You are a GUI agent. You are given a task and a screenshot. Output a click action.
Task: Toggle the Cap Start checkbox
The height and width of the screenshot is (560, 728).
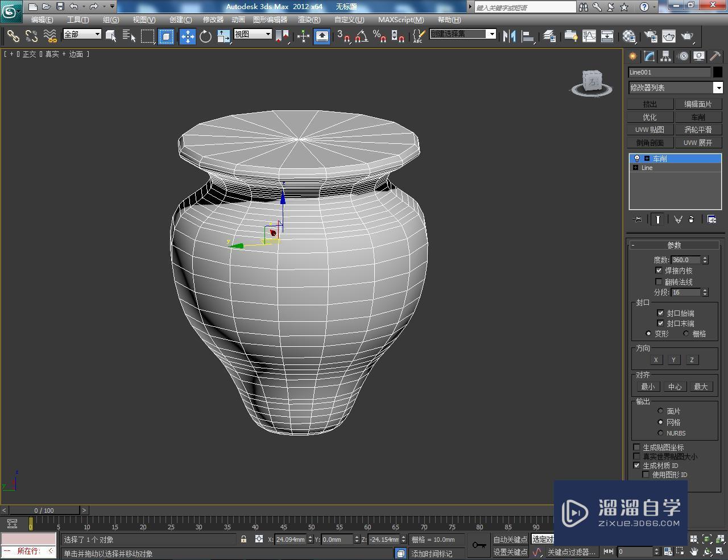660,313
